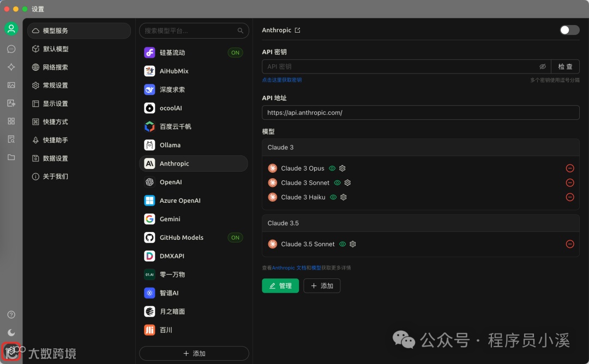Remove the Claude 3 Haiku model

click(x=570, y=197)
